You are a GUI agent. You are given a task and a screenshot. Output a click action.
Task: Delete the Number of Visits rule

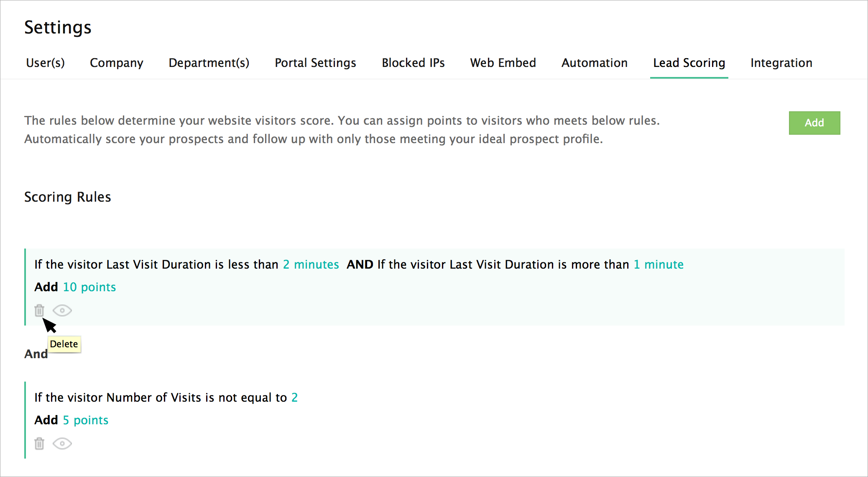click(x=39, y=444)
